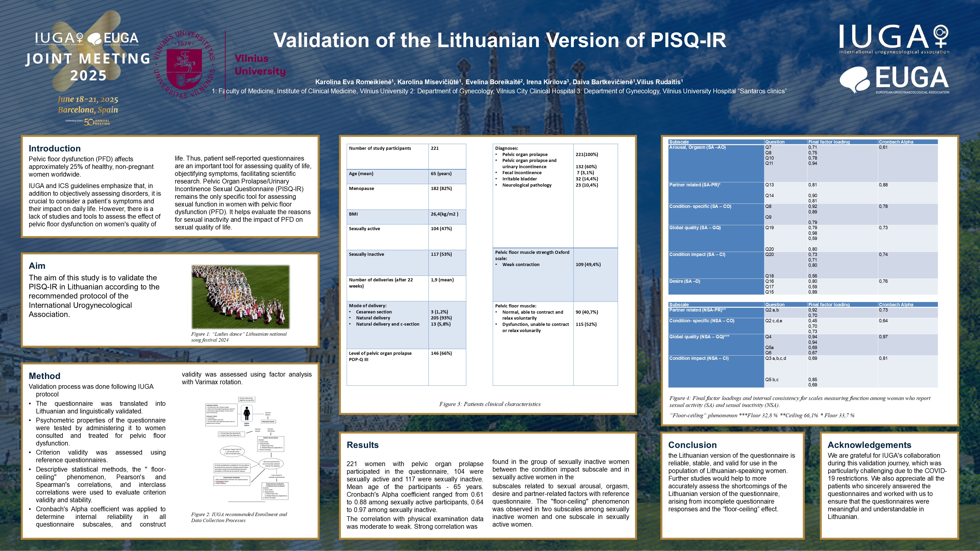Click the 'Partner related (NSA-PR)**' subscale row
The height and width of the screenshot is (551, 980).
click(x=803, y=312)
